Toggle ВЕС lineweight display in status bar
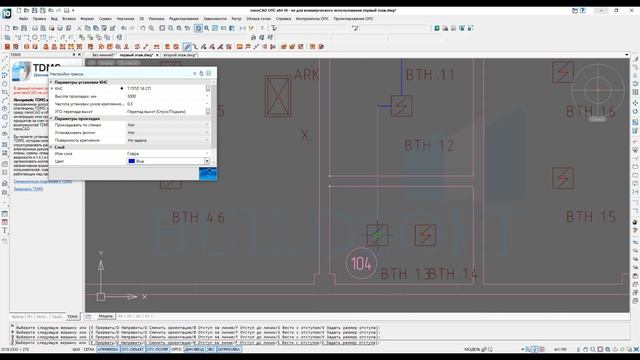640x360 pixels. 211,349
